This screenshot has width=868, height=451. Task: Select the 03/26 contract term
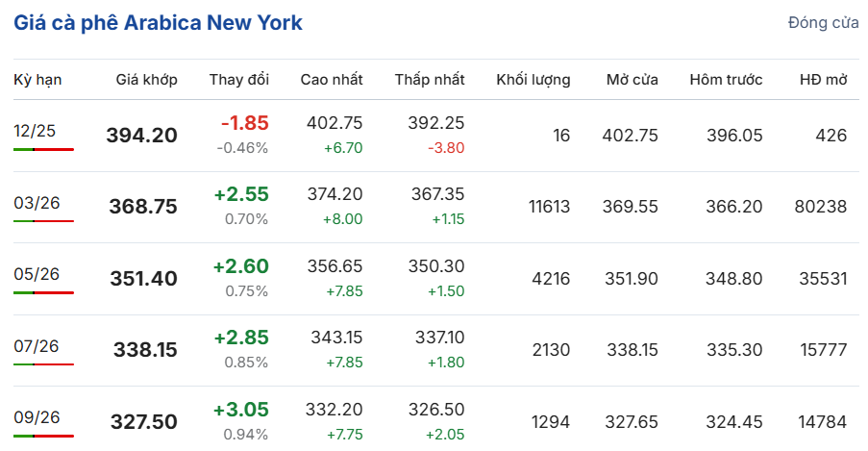37,202
